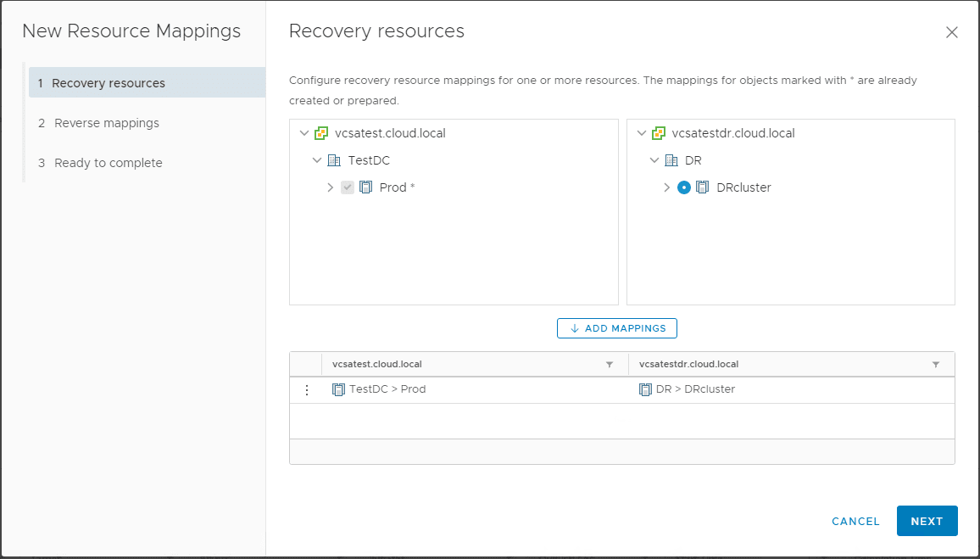
Task: Click the TestDC datacenter icon
Action: 334,160
